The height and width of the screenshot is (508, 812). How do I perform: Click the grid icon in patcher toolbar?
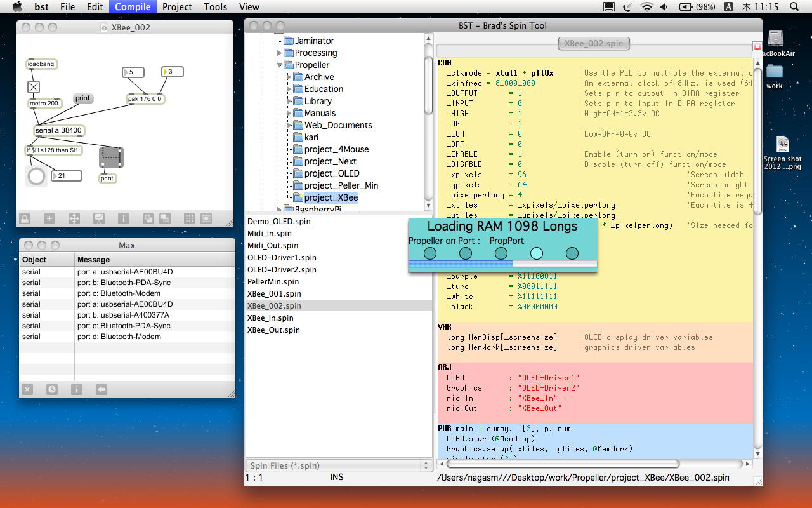189,218
